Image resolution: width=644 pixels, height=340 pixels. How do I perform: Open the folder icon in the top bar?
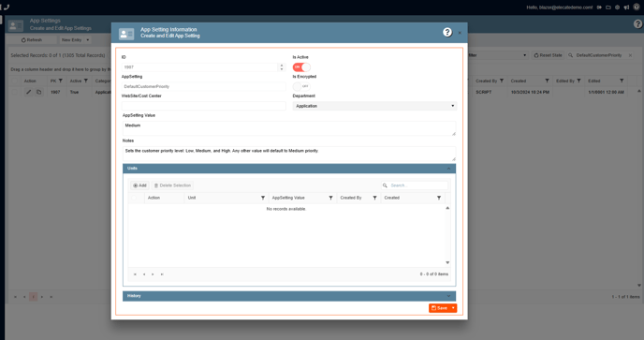click(x=608, y=7)
